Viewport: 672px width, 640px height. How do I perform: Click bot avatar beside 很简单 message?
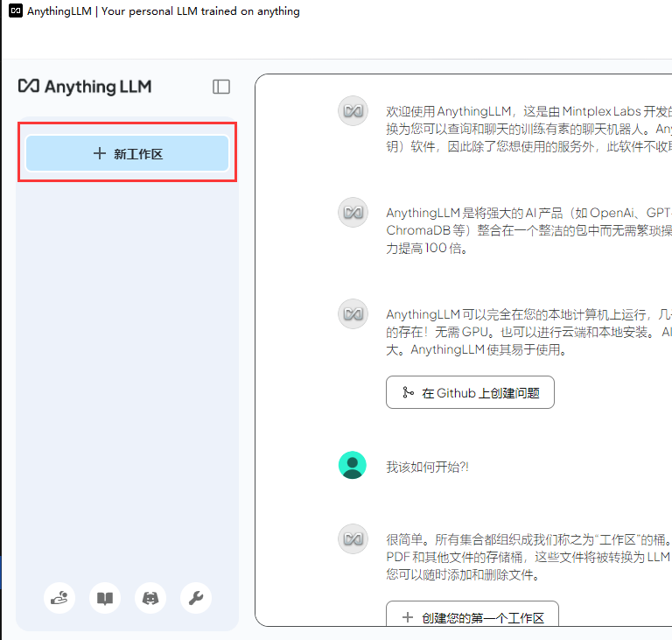353,538
